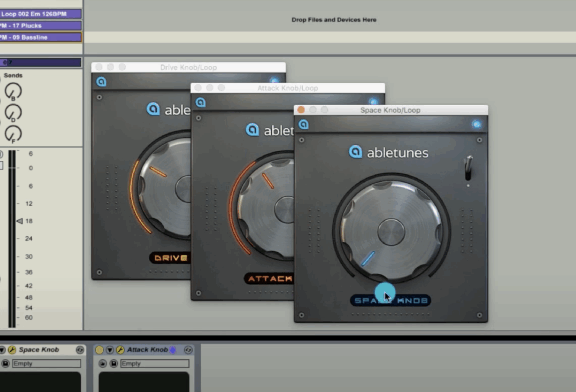Viewport: 576px width, 392px height.
Task: Toggle the Attack Knob device activator on/off
Action: 99,350
